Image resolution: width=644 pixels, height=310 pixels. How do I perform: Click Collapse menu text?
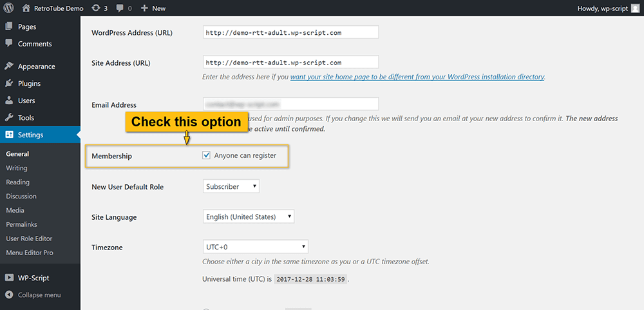[x=39, y=295]
